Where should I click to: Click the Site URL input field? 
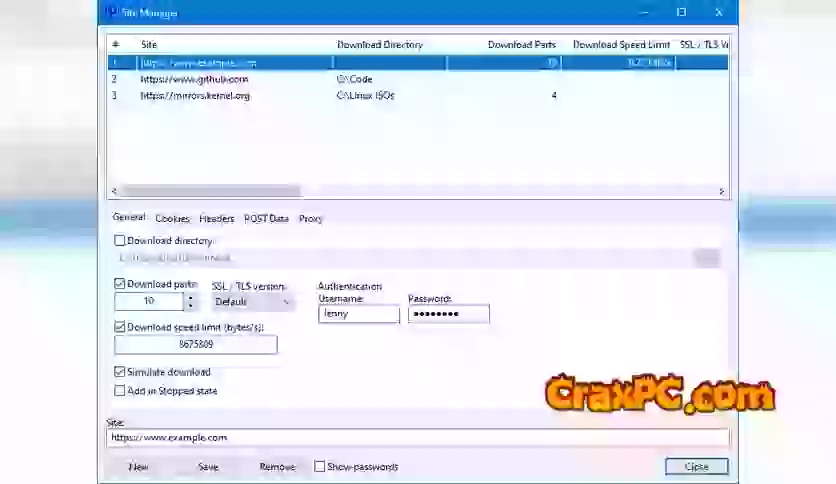[417, 438]
